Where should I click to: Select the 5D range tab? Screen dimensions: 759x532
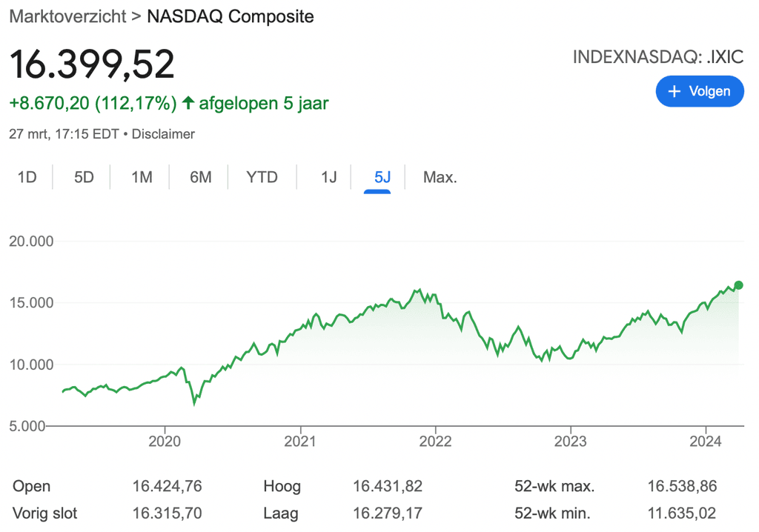[x=84, y=177]
